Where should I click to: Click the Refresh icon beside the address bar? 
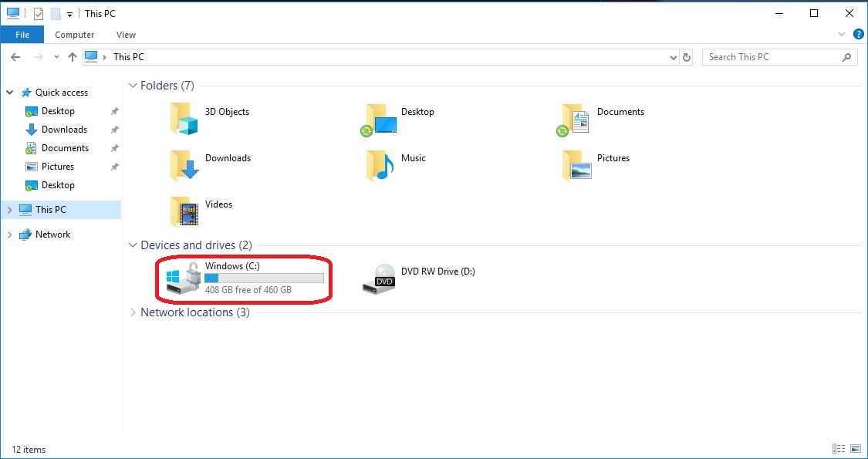coord(687,56)
